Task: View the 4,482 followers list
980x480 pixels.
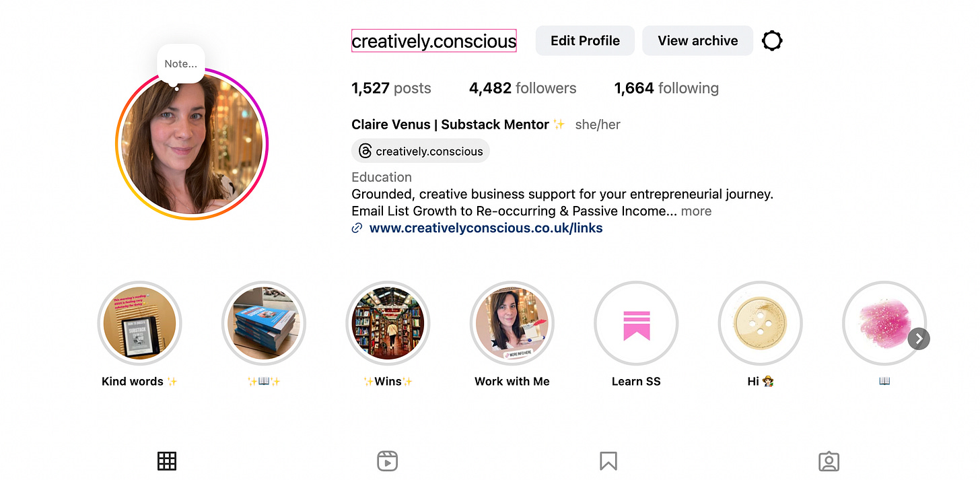Action: point(523,88)
